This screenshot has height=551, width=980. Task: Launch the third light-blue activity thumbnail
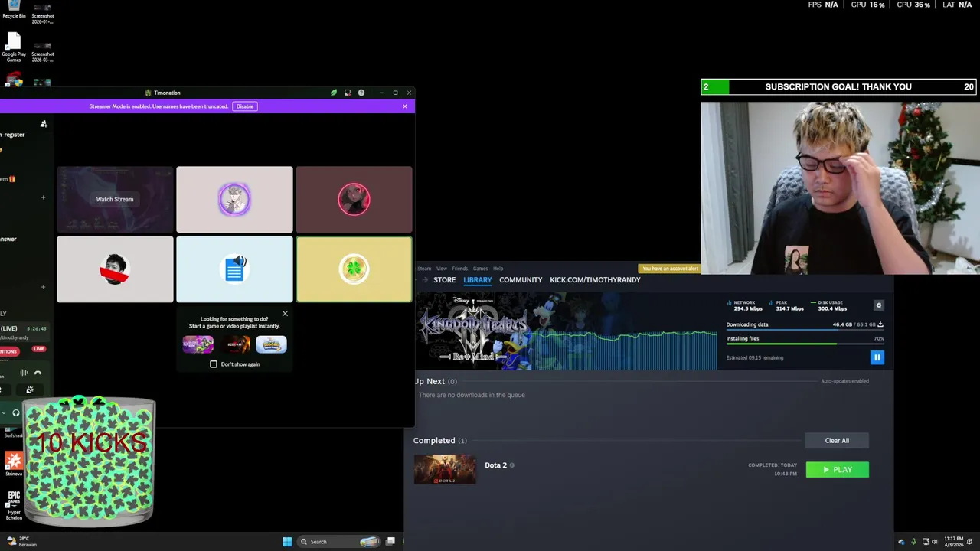coord(271,344)
